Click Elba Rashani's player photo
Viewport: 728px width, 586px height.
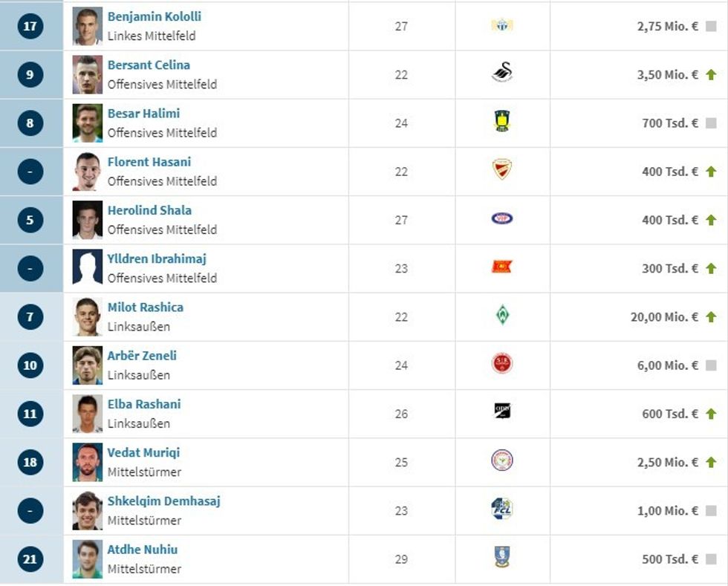[x=88, y=414]
